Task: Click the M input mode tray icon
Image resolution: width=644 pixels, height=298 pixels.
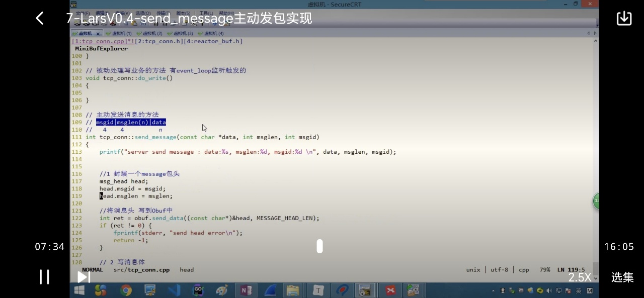Action: click(x=590, y=291)
